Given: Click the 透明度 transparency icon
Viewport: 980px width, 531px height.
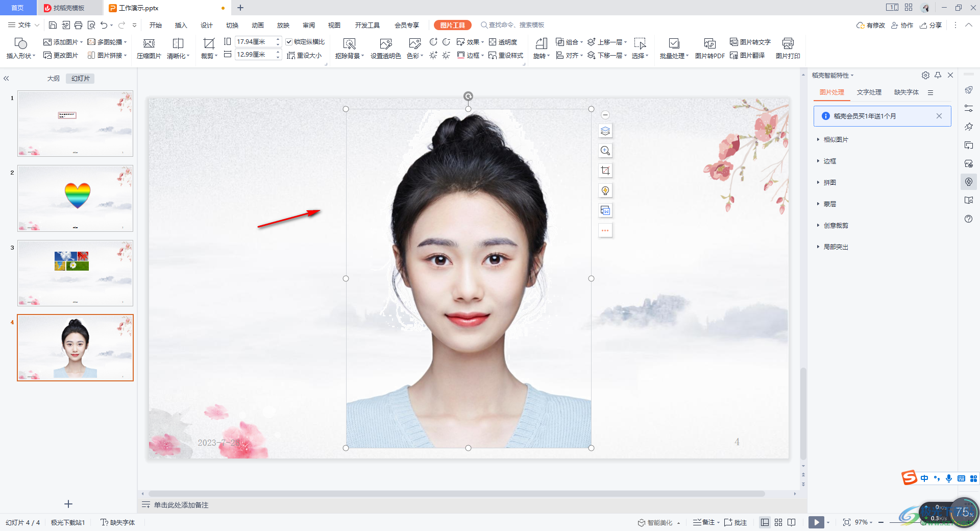Looking at the screenshot, I should point(503,42).
